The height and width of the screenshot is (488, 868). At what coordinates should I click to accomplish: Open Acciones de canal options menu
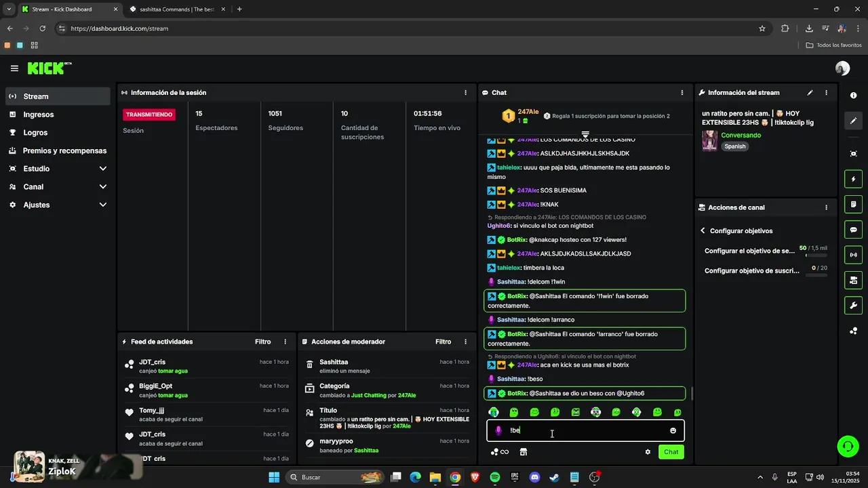click(x=826, y=207)
